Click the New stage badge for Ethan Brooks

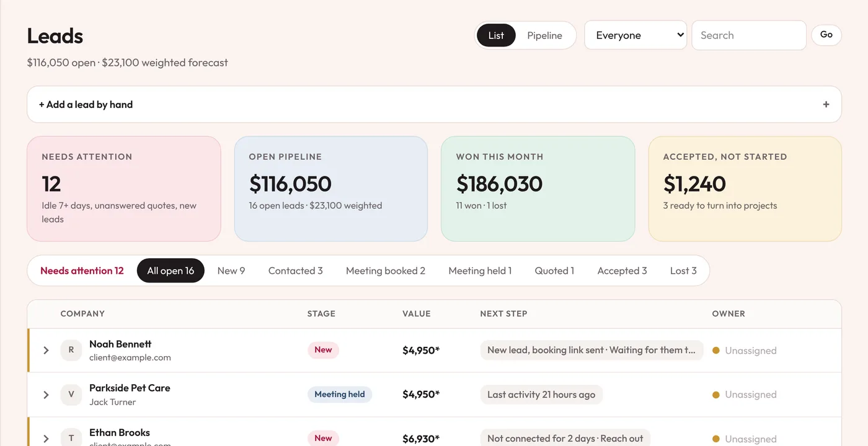(323, 438)
